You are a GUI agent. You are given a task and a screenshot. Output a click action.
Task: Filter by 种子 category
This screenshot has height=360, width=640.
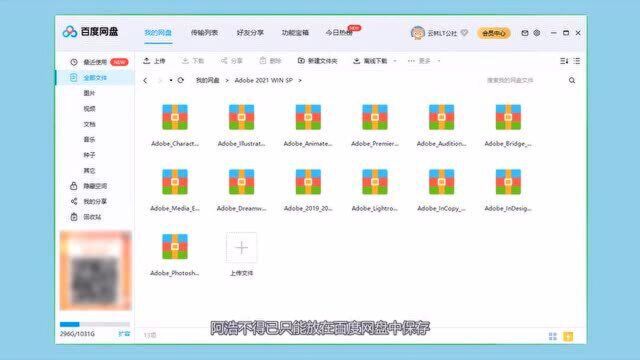[89, 155]
